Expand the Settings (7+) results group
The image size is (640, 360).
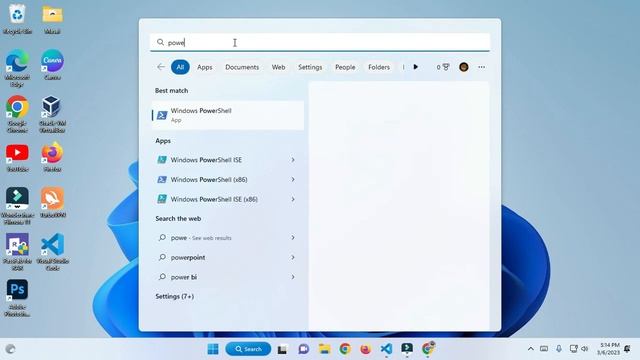[174, 296]
